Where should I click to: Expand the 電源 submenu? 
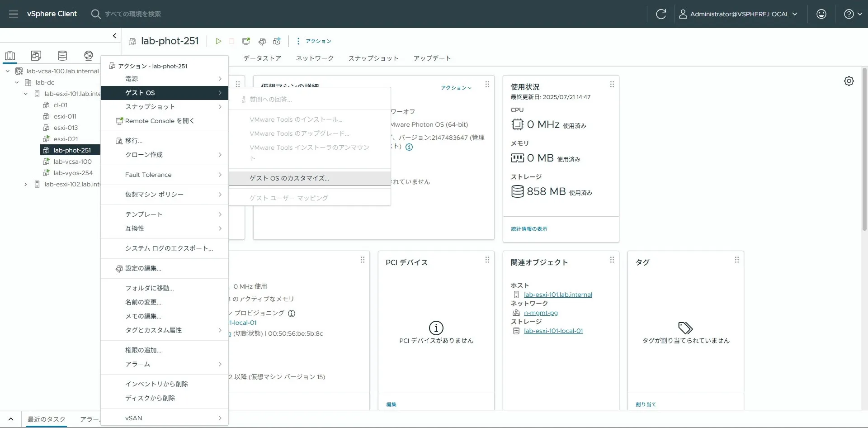[165, 79]
